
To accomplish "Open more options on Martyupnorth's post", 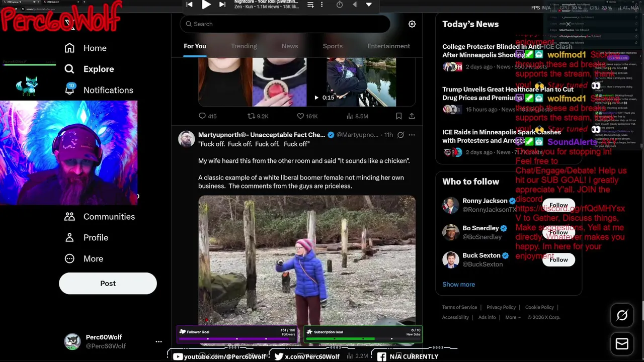I will [412, 135].
